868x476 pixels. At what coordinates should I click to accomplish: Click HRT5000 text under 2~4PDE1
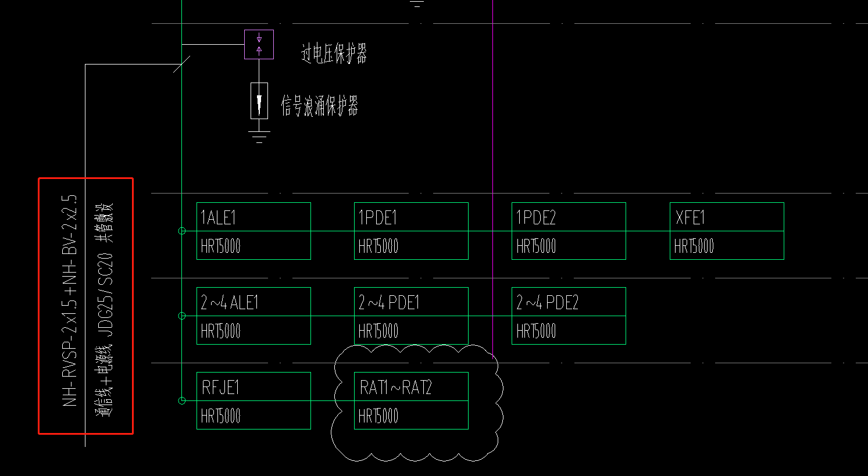[x=378, y=331]
